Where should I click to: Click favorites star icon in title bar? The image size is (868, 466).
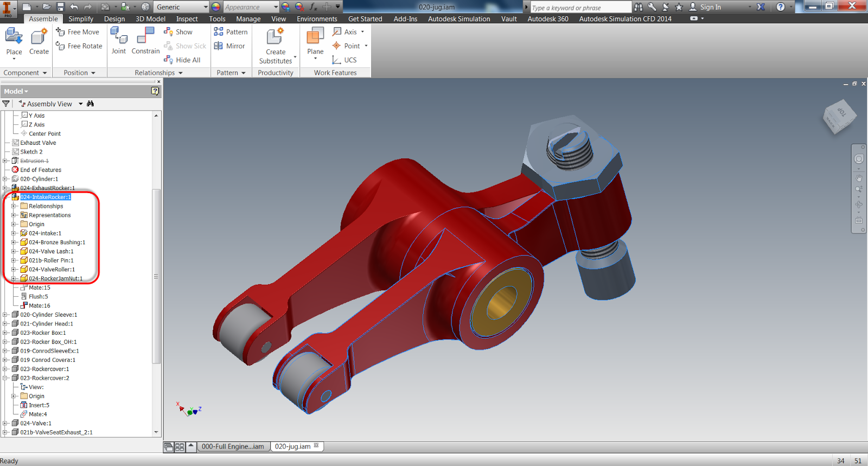pos(679,7)
